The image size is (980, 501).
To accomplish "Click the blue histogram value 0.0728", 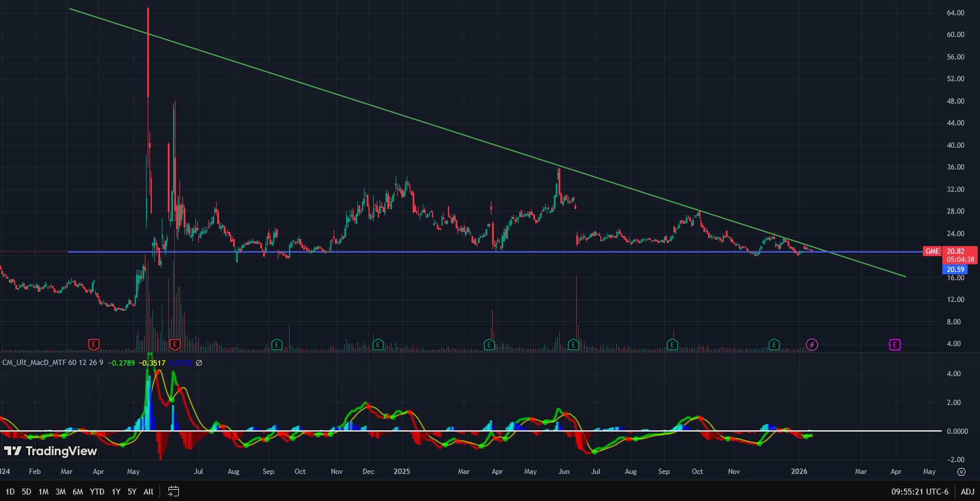I will [x=181, y=363].
